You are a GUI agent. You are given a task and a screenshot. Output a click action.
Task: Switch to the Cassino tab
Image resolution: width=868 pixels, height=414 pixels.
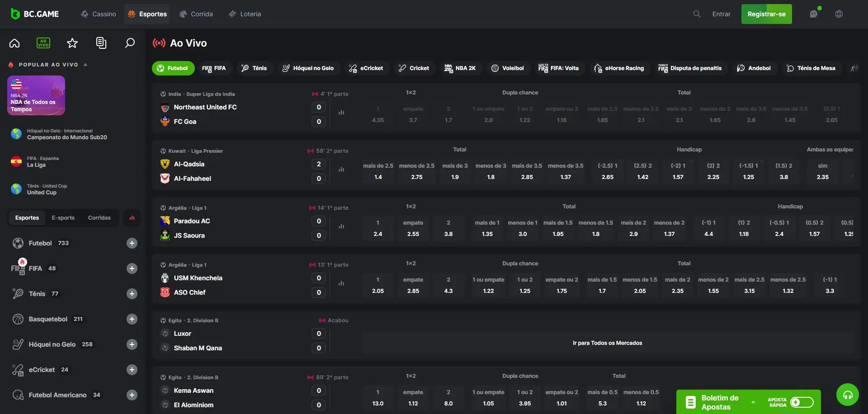pos(99,14)
